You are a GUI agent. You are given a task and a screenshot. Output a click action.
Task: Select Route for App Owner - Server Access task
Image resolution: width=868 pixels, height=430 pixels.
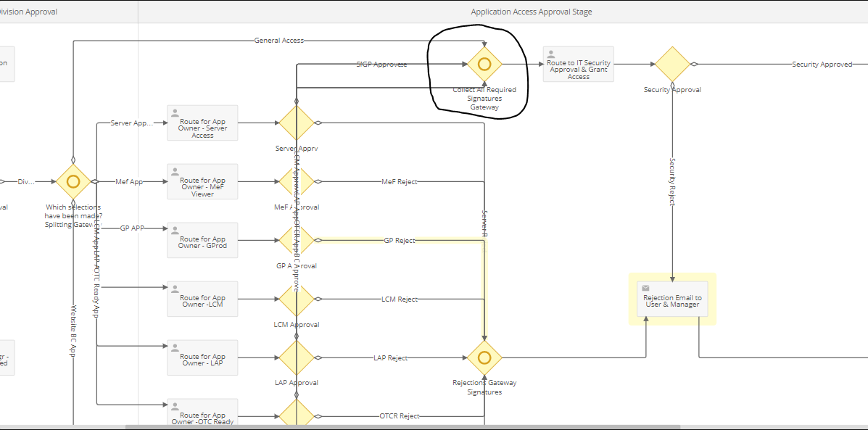click(202, 123)
